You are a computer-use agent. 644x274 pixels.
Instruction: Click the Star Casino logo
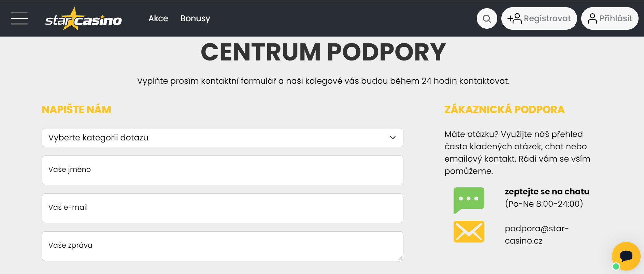point(84,19)
